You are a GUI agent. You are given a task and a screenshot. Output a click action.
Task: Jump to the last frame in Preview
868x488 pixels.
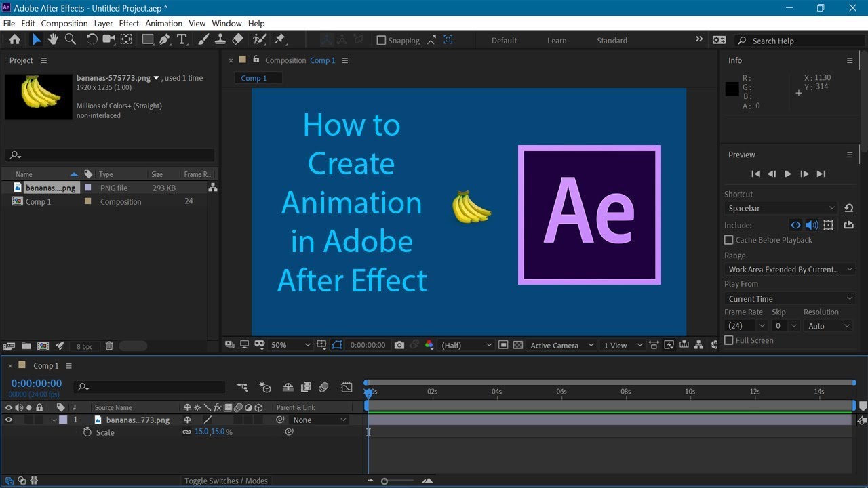point(821,174)
